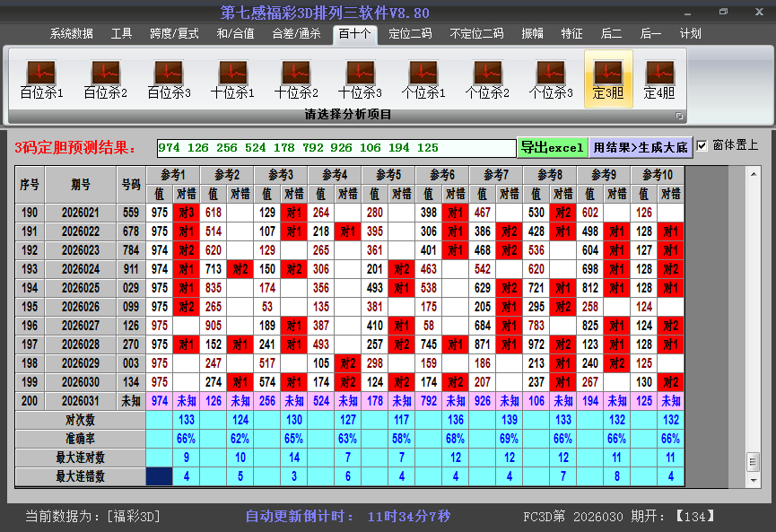The height and width of the screenshot is (532, 776).
Task: Open the 跨度/复式 menu tab
Action: (x=174, y=34)
